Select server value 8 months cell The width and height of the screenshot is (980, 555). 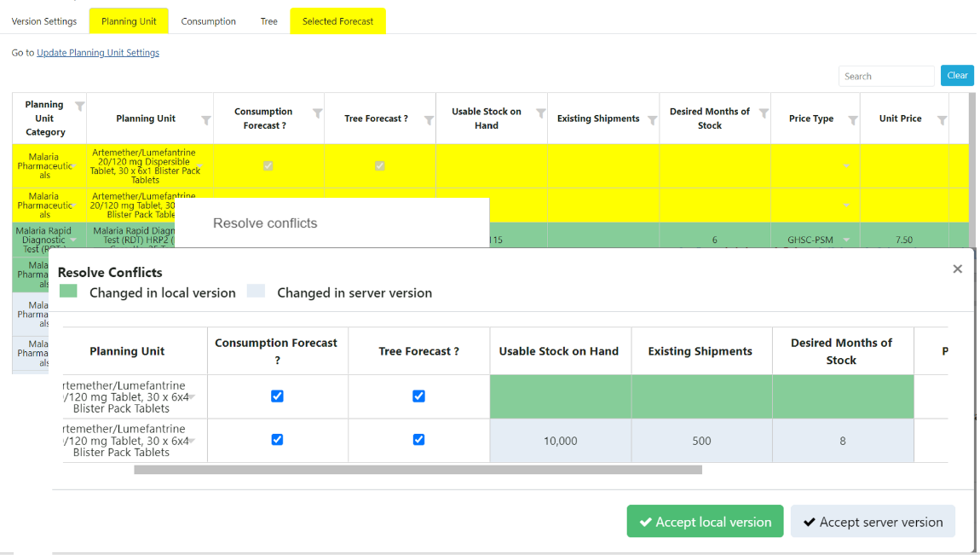click(x=843, y=441)
